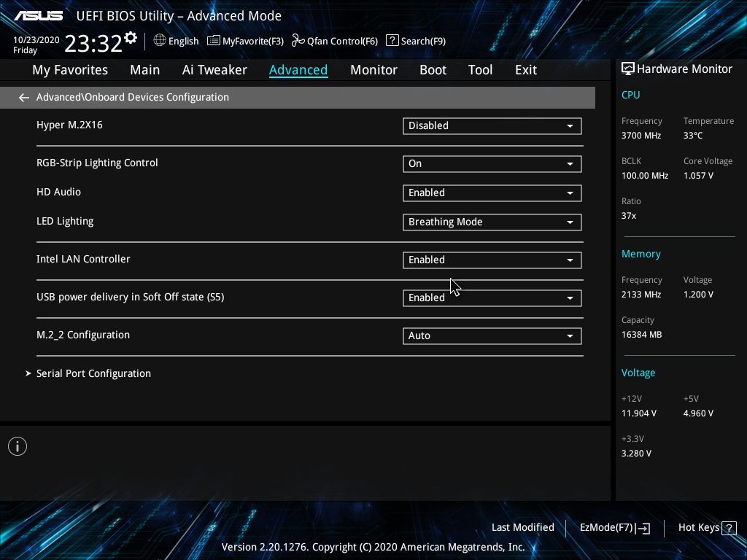Click the globe language icon
Image resolution: width=747 pixels, height=560 pixels.
tap(160, 41)
